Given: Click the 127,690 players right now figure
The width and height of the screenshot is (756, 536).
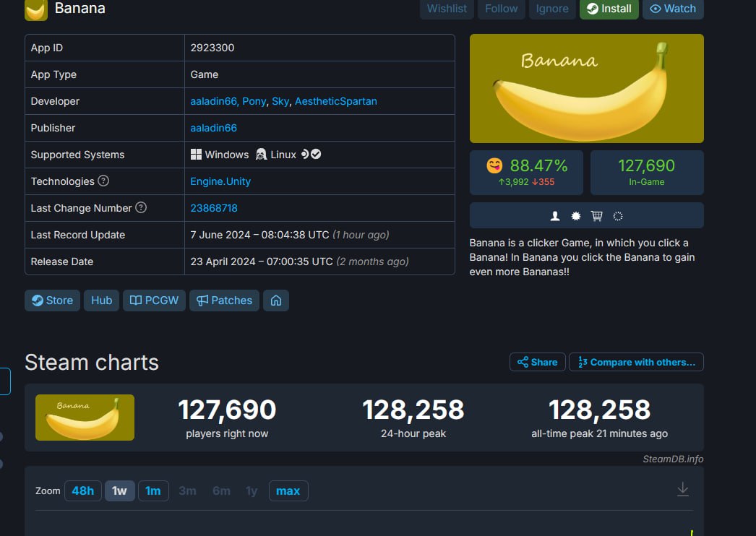Looking at the screenshot, I should 227,410.
